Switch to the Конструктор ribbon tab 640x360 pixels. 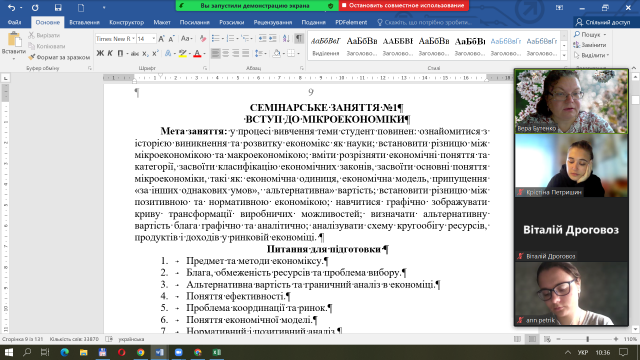click(x=127, y=22)
